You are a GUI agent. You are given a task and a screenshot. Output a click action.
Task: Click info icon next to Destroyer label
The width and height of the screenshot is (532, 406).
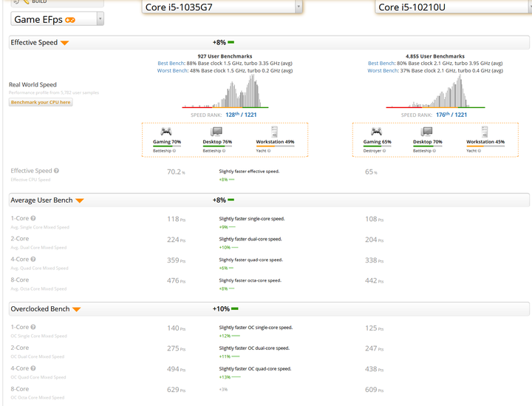[x=384, y=151]
